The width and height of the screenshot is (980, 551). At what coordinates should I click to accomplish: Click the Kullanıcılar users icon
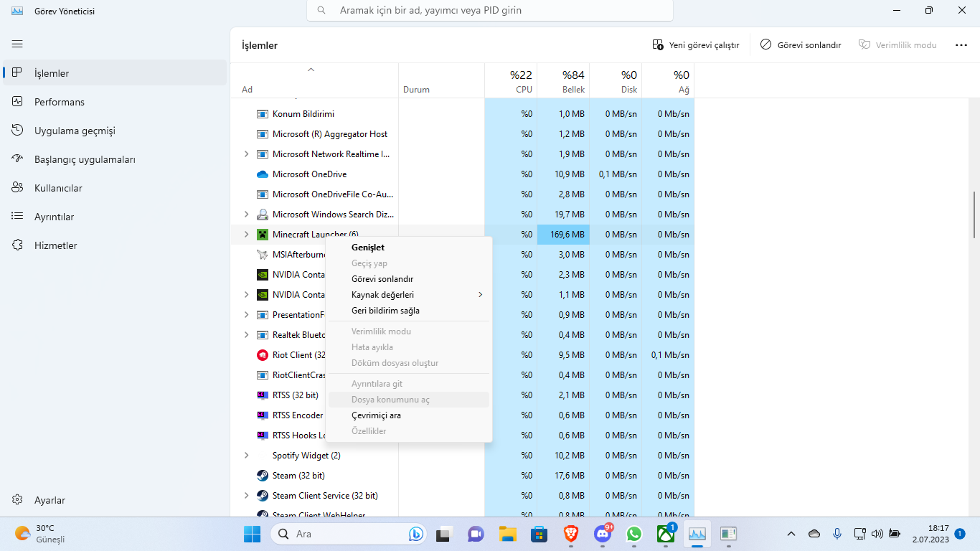coord(18,188)
